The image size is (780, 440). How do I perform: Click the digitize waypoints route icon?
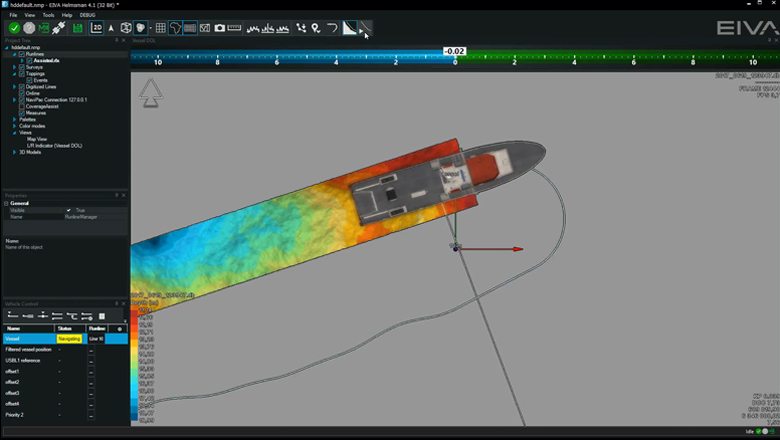coord(301,28)
